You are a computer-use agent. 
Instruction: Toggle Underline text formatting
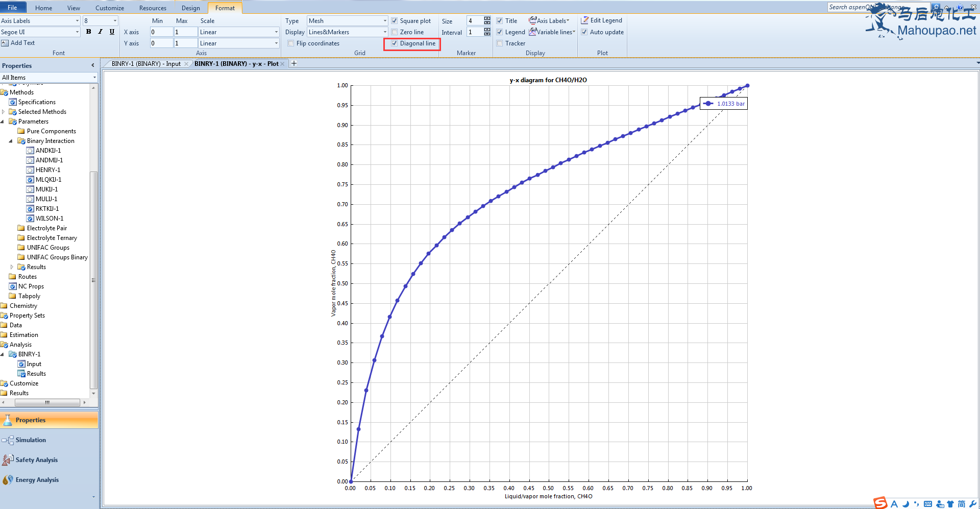112,32
